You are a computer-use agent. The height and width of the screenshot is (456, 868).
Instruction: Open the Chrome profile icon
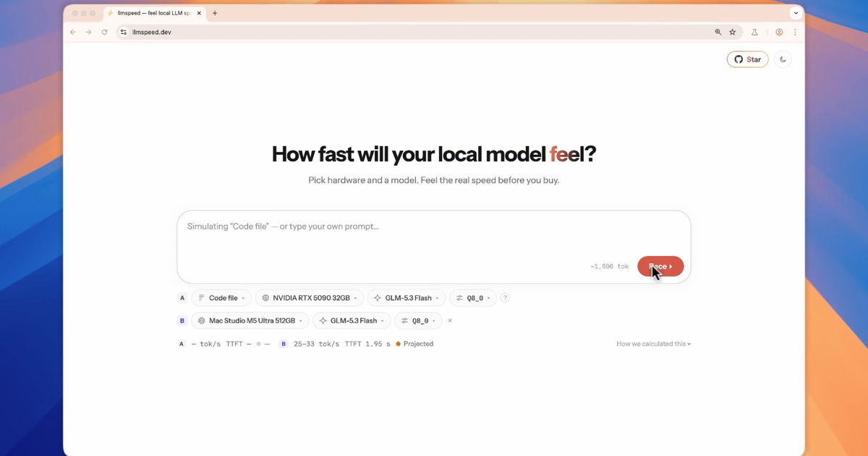[x=779, y=32]
